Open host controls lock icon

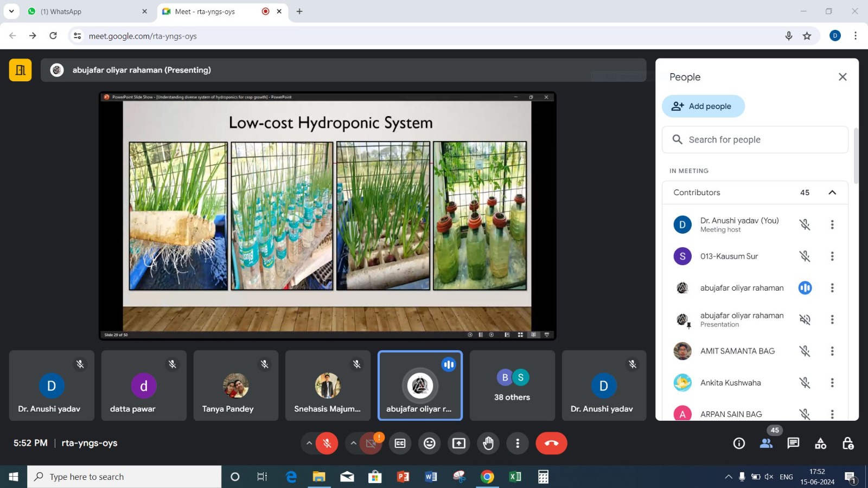[x=848, y=444]
